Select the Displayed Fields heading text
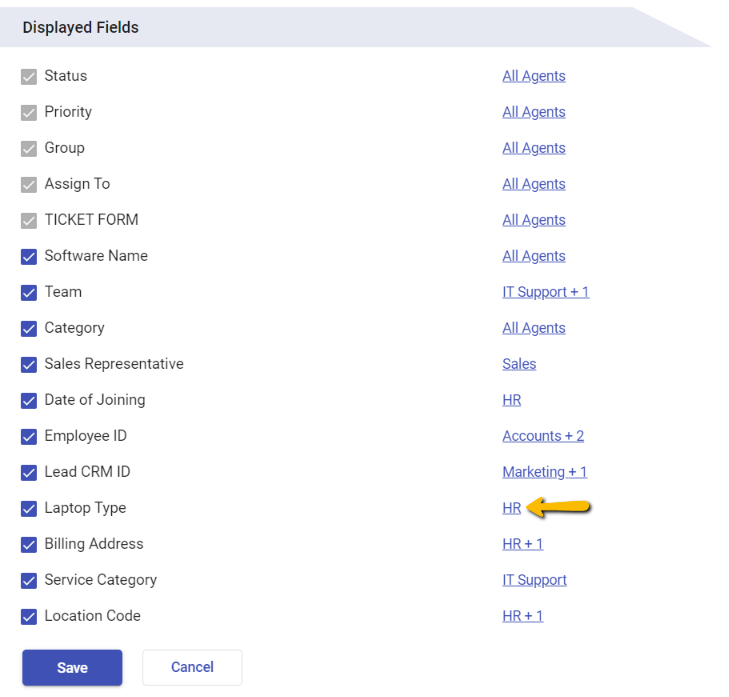 click(80, 27)
